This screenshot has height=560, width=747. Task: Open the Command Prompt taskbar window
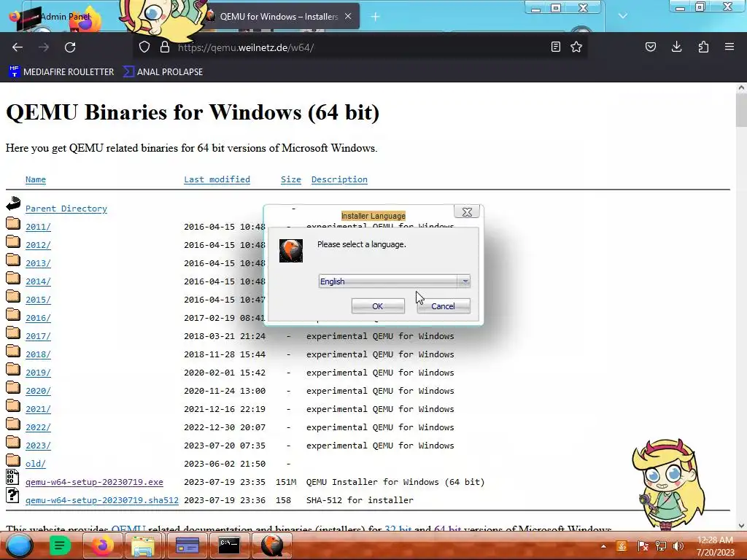coord(228,545)
